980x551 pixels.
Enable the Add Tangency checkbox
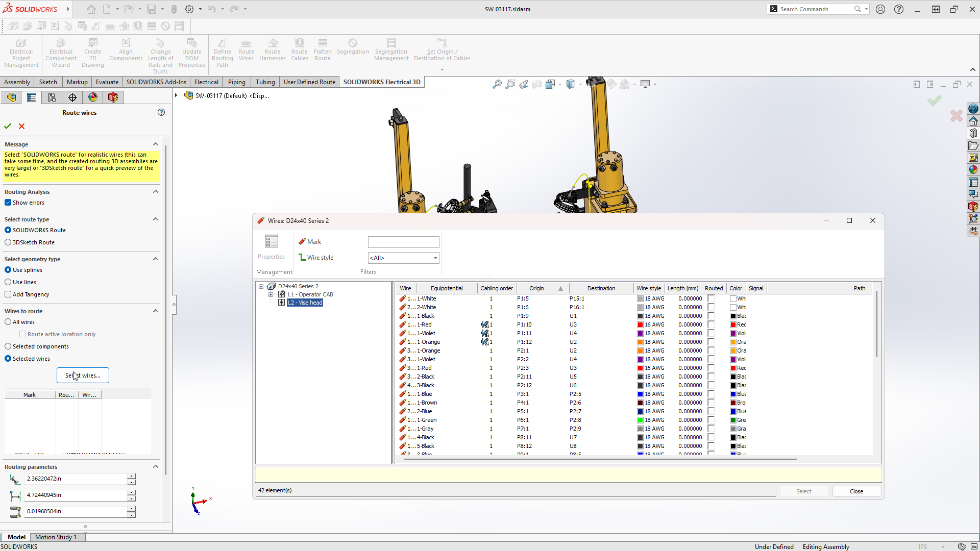click(8, 294)
